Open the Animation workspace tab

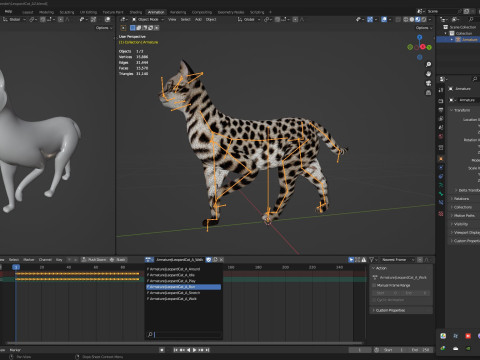click(x=156, y=12)
